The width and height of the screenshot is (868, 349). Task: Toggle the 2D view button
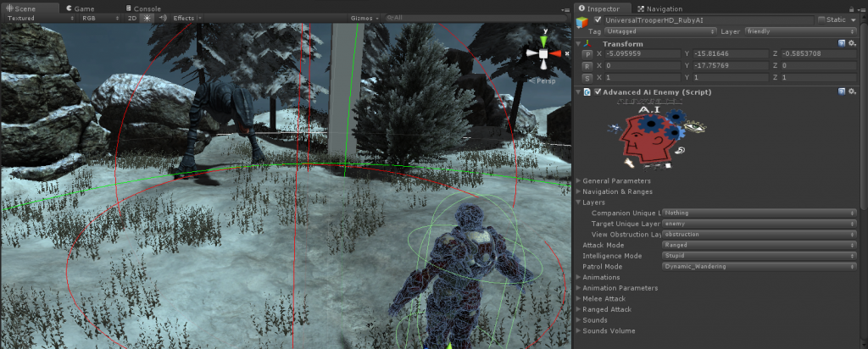click(131, 18)
